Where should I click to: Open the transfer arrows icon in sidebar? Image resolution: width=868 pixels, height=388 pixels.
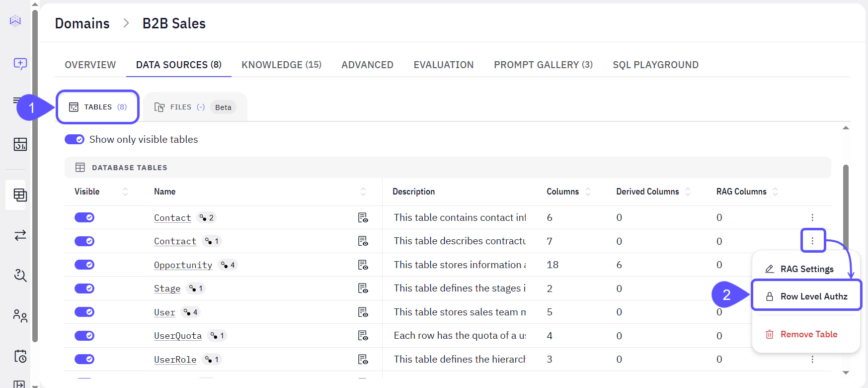[20, 235]
